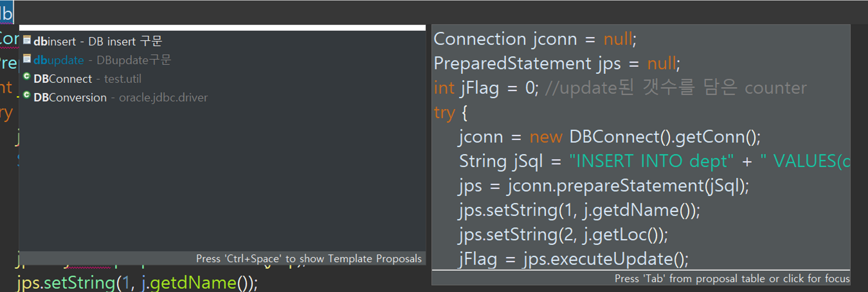Click jconn = new DBConnect().getConn() in preview

pyautogui.click(x=609, y=136)
